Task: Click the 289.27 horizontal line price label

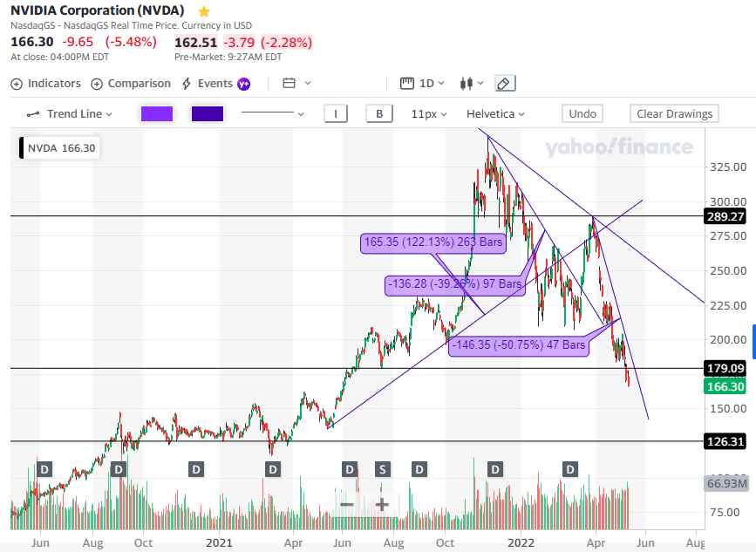Action: (725, 216)
